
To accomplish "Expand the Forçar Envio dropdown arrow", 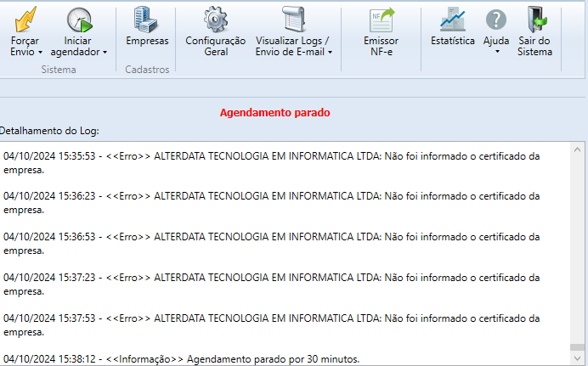I will point(40,53).
